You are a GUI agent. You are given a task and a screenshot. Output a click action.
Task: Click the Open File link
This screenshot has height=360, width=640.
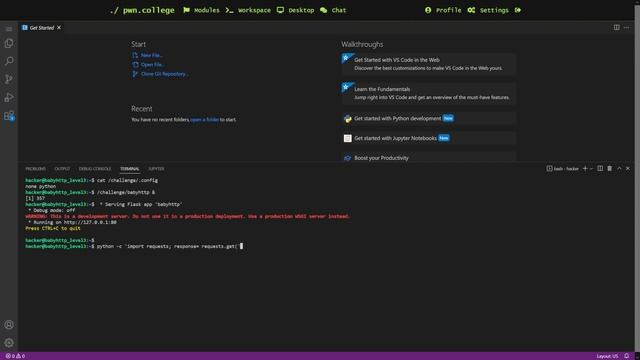[x=152, y=64]
